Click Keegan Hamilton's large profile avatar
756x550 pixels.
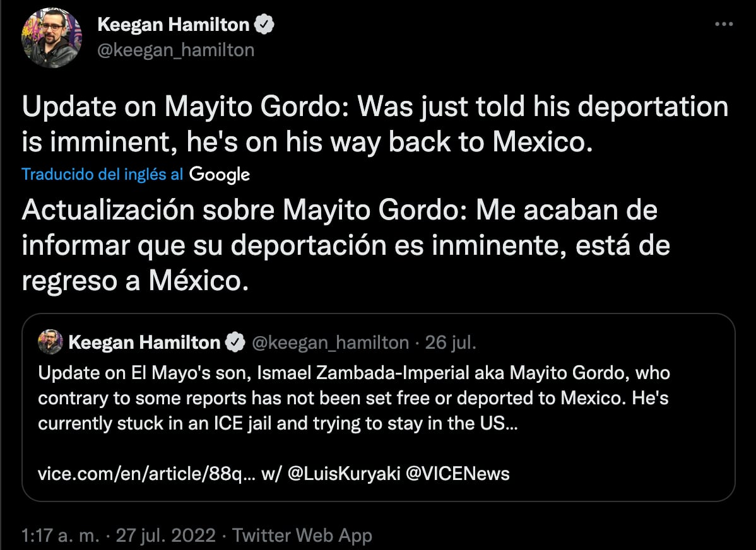[52, 38]
